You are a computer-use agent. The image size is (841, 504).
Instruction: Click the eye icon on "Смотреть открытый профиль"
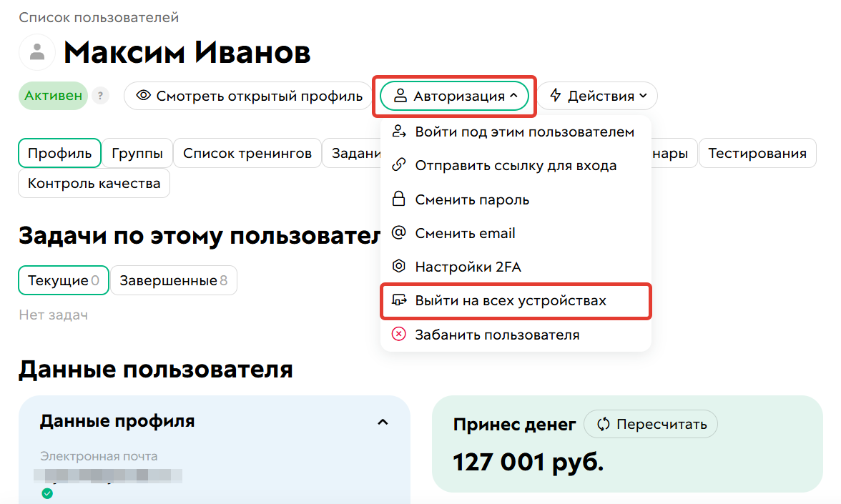click(143, 95)
